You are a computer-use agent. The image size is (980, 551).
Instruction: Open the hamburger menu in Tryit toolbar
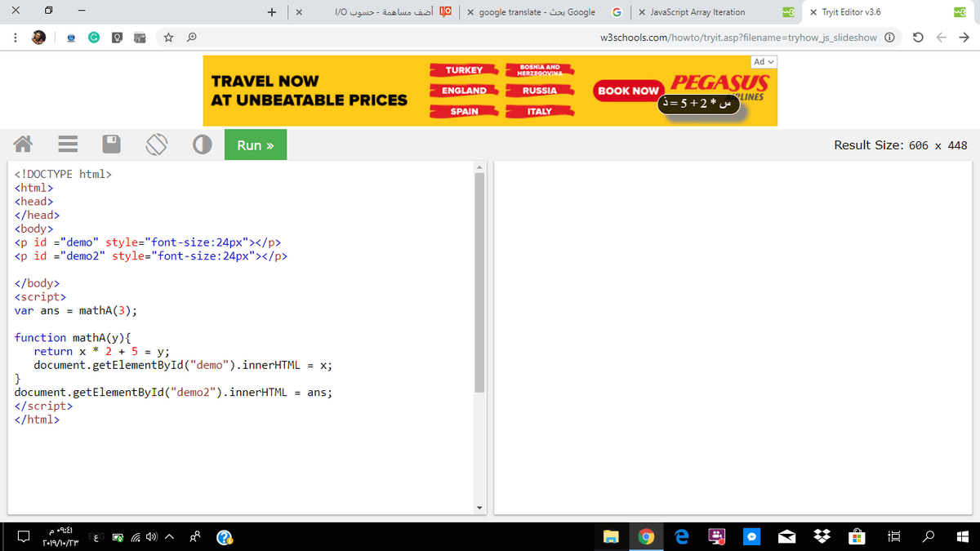[x=67, y=144]
